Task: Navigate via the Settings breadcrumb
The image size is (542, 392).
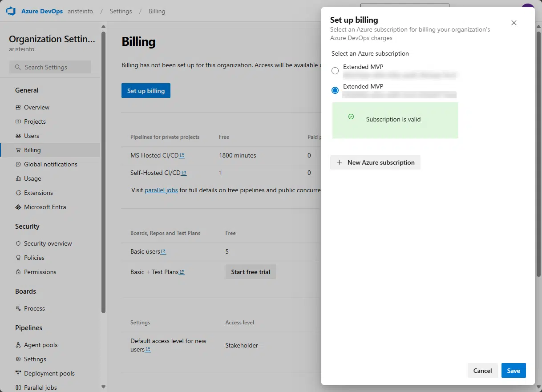Action: coord(121,11)
